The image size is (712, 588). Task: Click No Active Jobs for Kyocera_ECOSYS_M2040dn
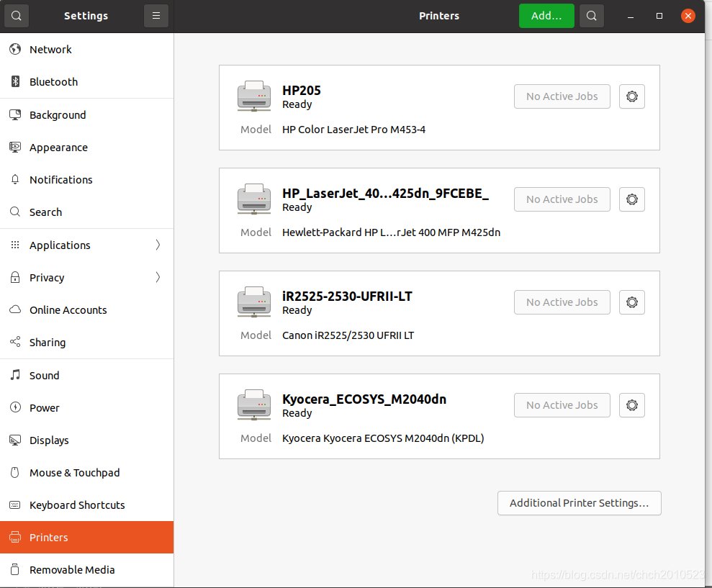(562, 405)
